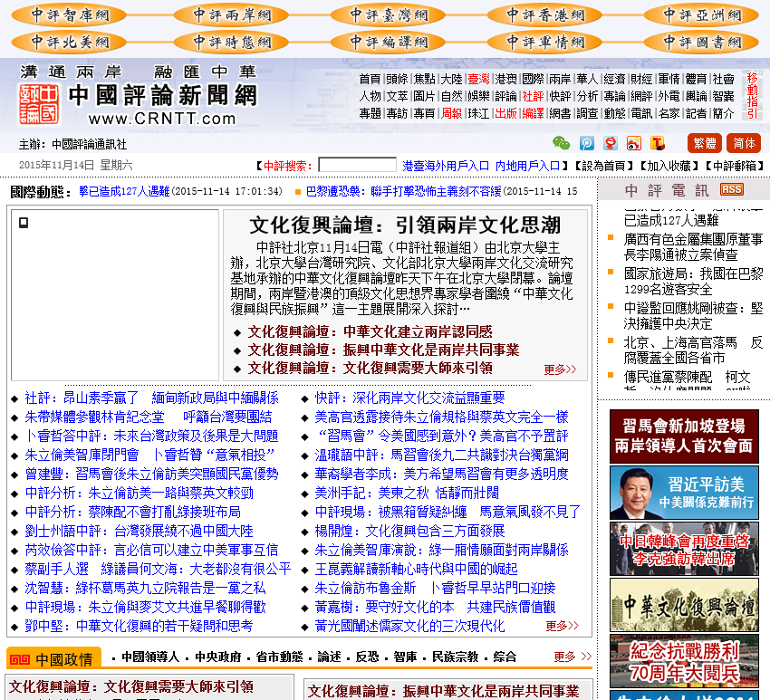Screen dimensions: 770x700
Task: Open 中評兩岸網 orange banner
Action: coord(231,15)
